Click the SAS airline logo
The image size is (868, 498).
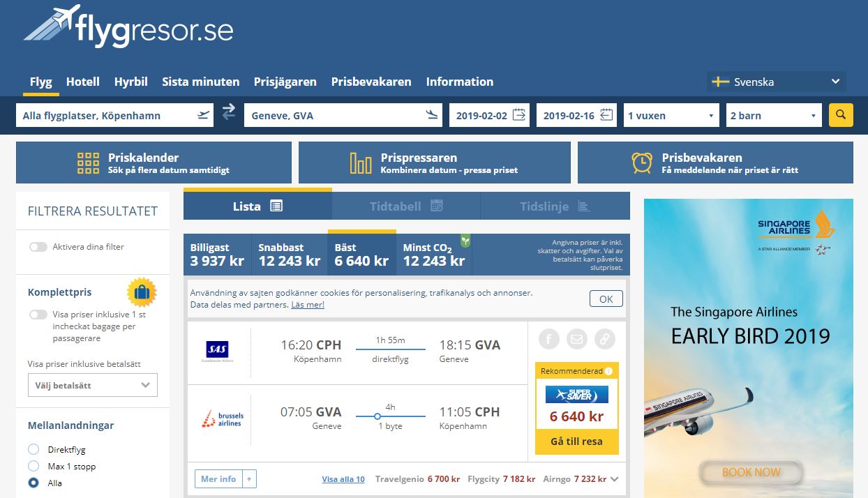click(x=218, y=351)
